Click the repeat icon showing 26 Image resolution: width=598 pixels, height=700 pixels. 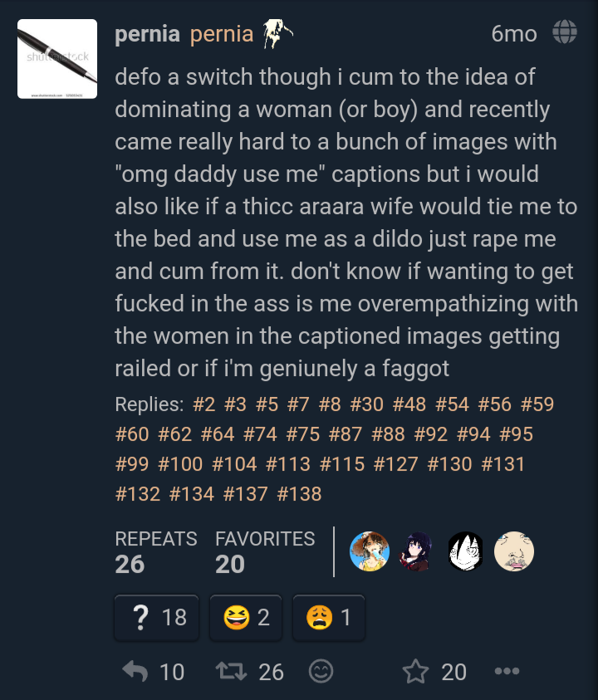[x=231, y=671]
